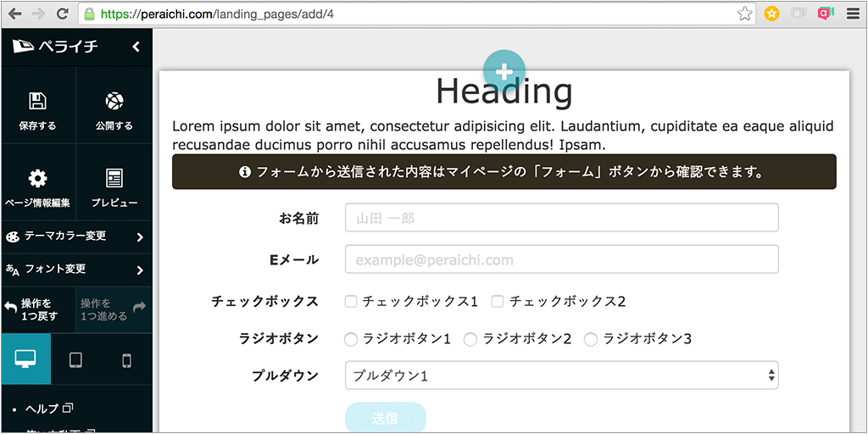The width and height of the screenshot is (868, 434).
Task: Click the orange star extension icon
Action: 771,14
